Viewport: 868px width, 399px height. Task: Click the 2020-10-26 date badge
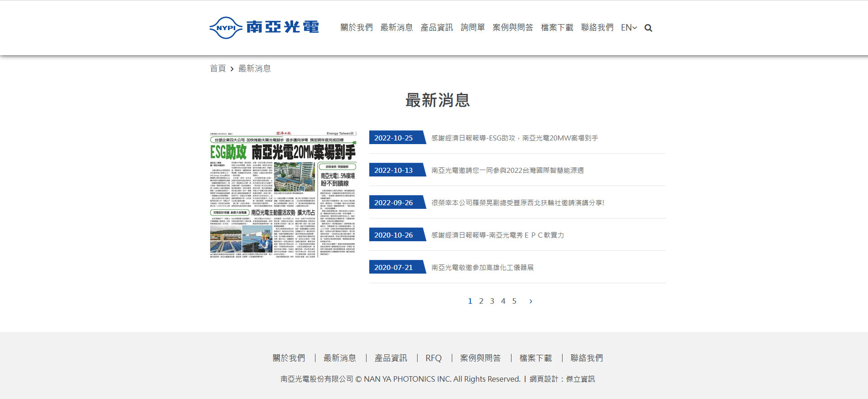click(397, 235)
